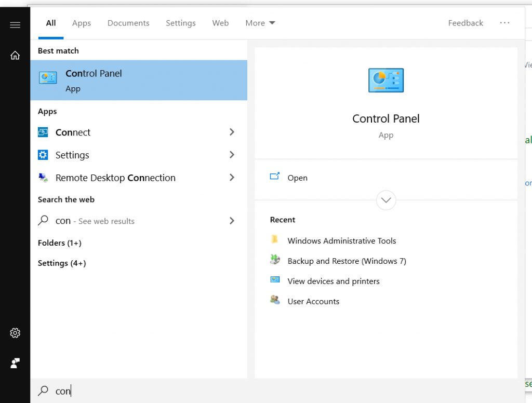Click the View devices and printers icon

pos(275,279)
